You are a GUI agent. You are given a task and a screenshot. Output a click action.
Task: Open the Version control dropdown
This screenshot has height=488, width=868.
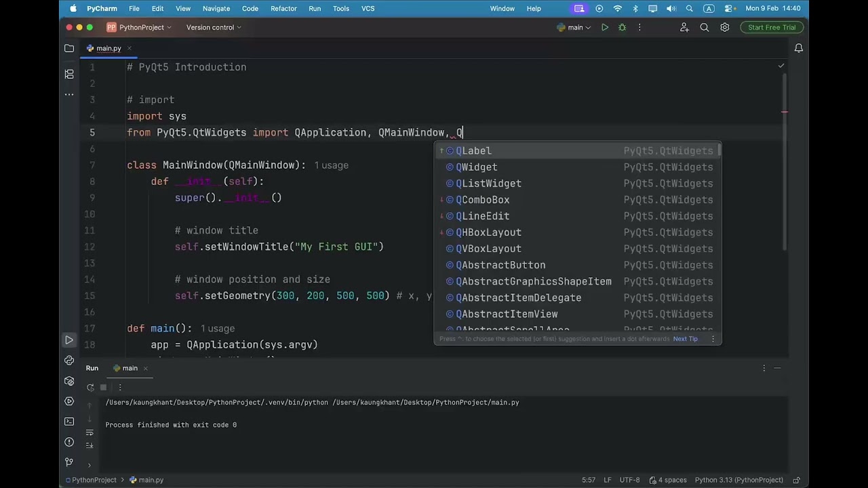[x=214, y=27]
